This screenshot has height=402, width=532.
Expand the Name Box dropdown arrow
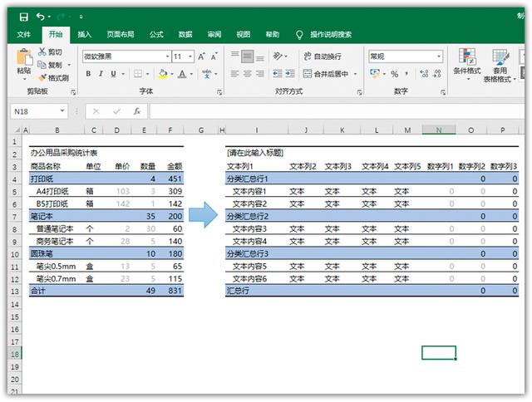coord(62,110)
